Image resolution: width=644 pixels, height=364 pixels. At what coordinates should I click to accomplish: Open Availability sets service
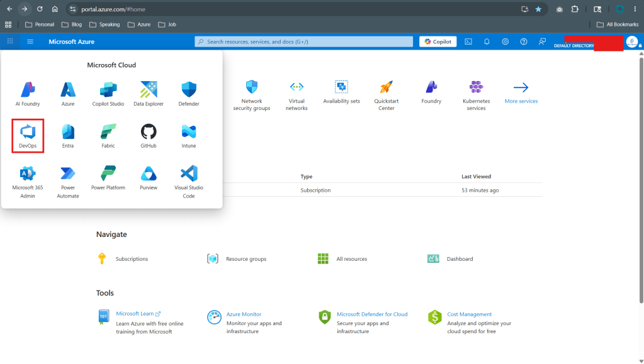click(x=341, y=92)
